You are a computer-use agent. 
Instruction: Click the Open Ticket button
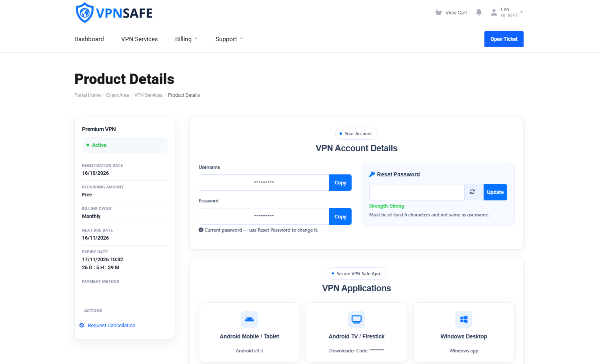coord(504,39)
